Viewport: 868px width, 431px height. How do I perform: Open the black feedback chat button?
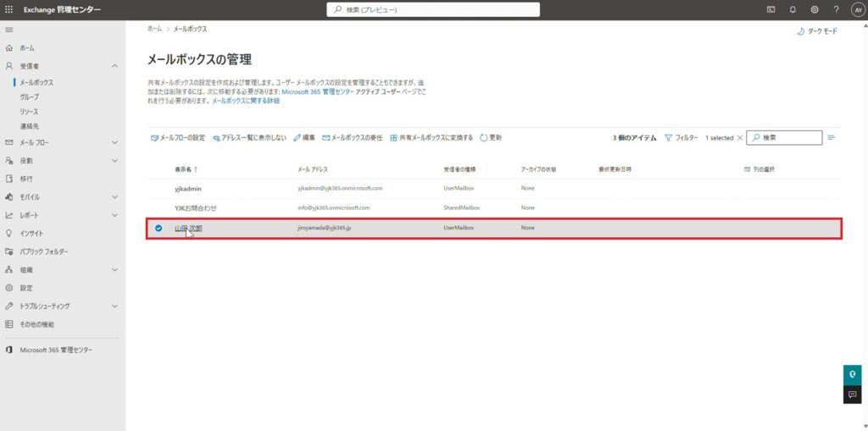(x=853, y=394)
